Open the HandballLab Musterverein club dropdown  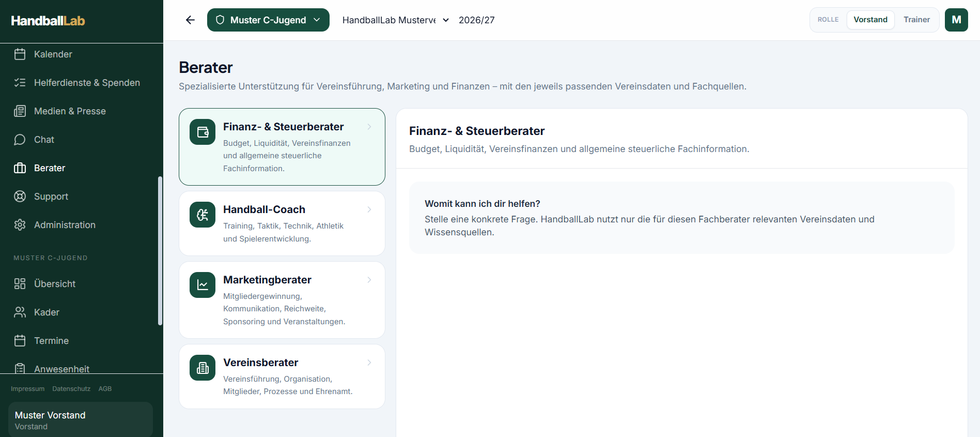[395, 20]
